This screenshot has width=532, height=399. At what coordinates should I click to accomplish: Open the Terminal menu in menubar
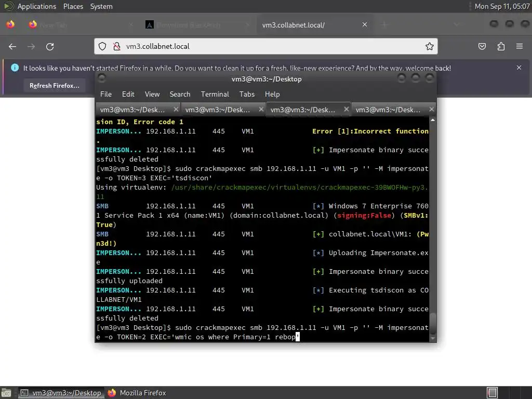[x=215, y=95]
